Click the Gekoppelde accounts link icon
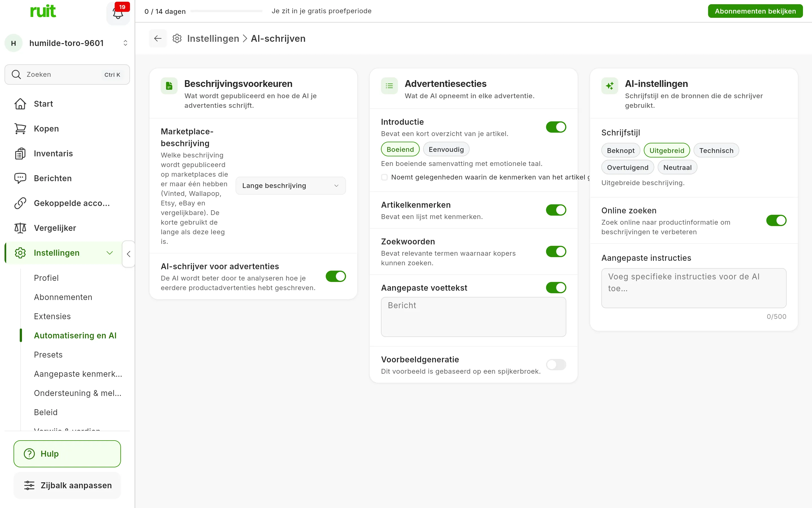 point(20,203)
